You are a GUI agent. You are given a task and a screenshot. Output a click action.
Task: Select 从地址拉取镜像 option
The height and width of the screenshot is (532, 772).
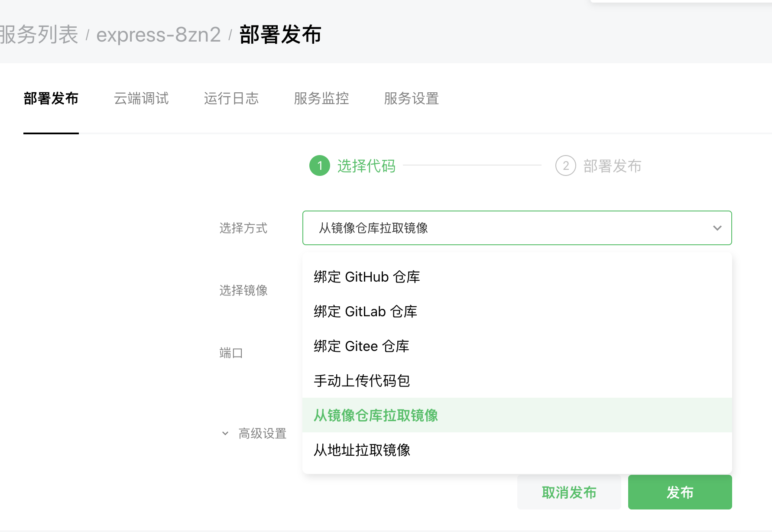[517, 450]
